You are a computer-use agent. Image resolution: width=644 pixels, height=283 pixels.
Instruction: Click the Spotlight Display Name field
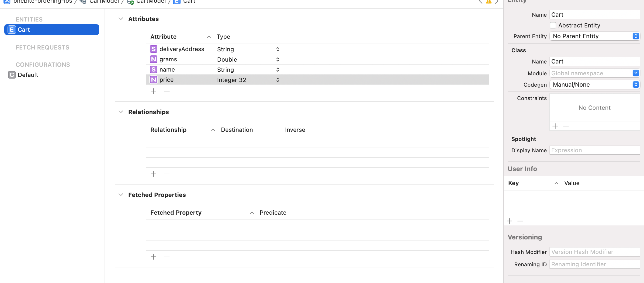[595, 150]
